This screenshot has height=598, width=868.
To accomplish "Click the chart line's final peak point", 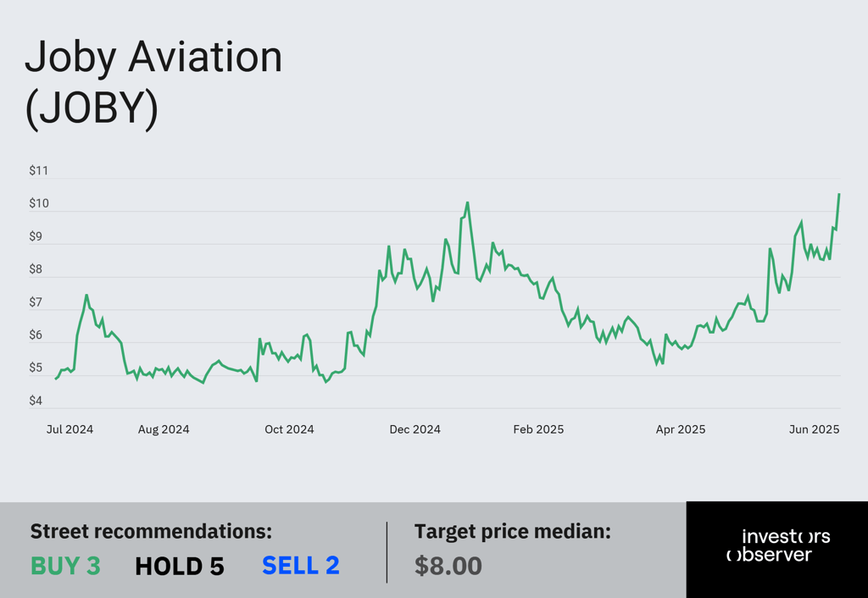I will (x=839, y=194).
